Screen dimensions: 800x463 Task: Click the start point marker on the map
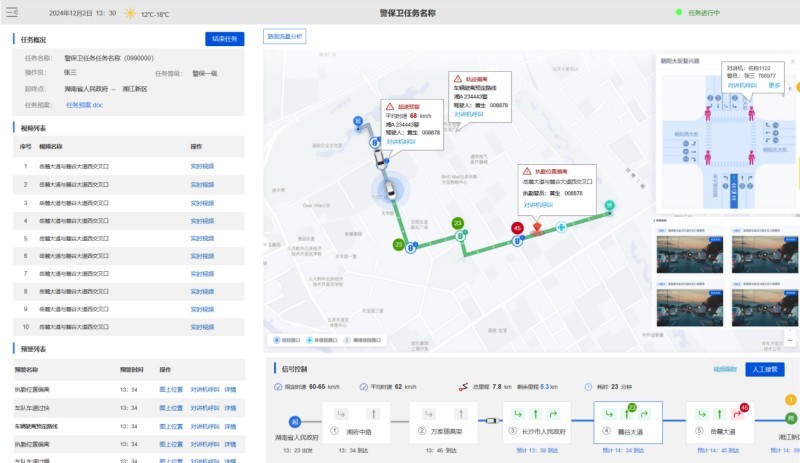pyautogui.click(x=357, y=121)
